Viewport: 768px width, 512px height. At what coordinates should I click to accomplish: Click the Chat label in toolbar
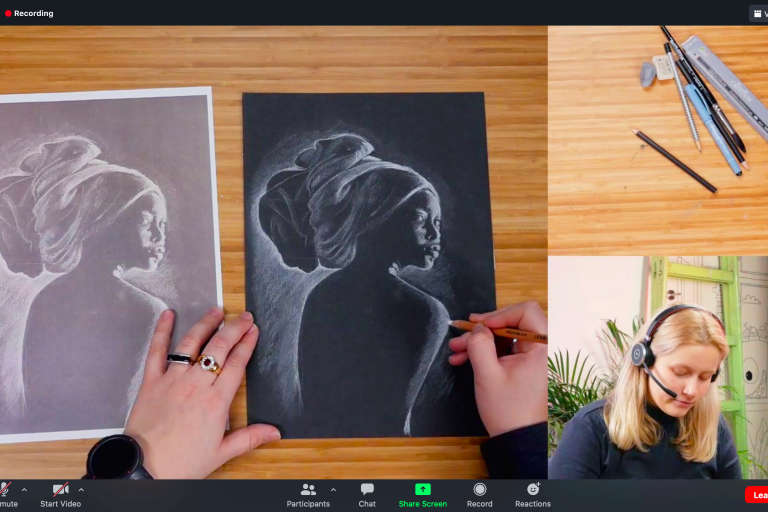coord(367,504)
